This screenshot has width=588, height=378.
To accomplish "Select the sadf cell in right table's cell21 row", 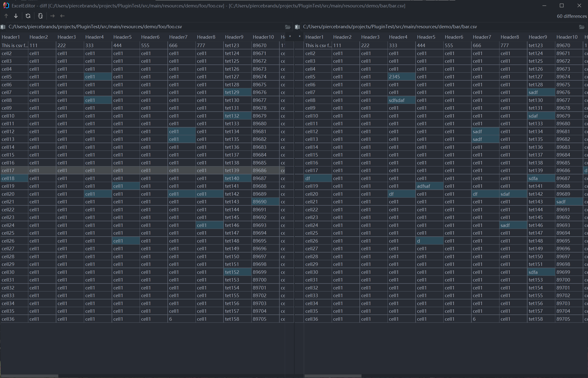I will [569, 202].
